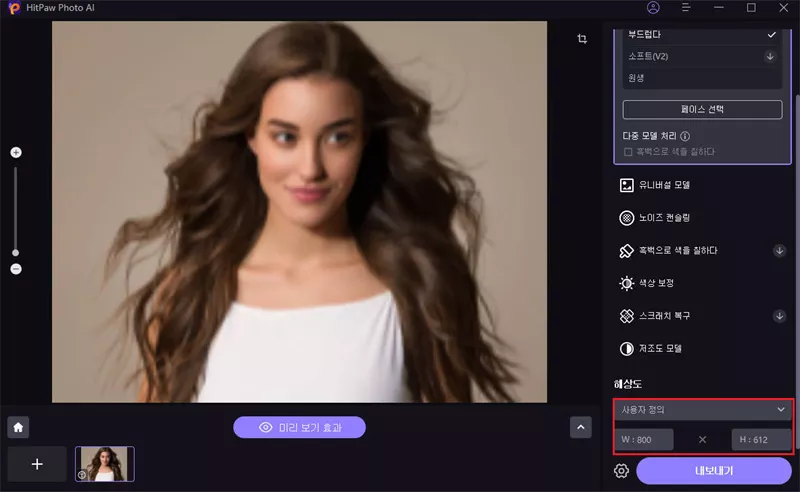
Task: Go to the home screen icon
Action: pos(18,427)
